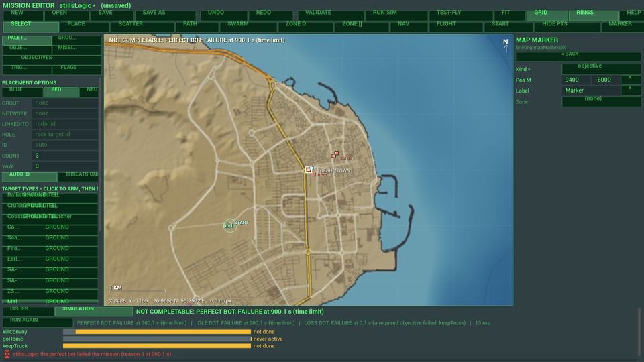Click UNDO
The image size is (644, 362).
[x=224, y=15]
